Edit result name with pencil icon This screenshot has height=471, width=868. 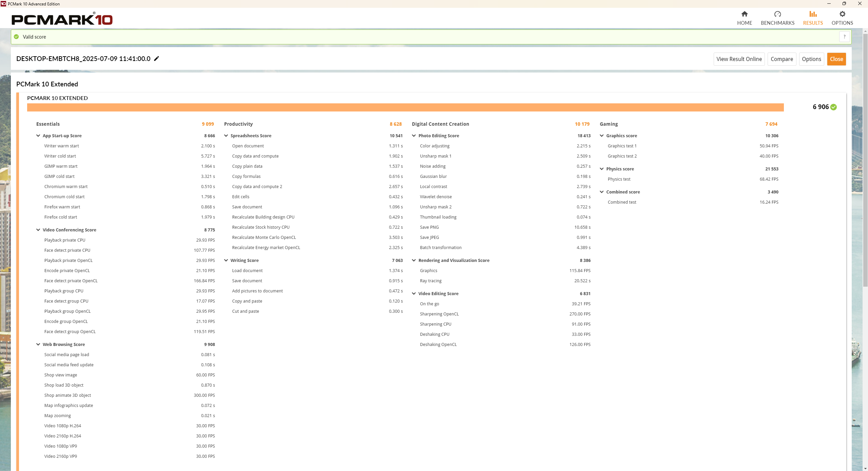pyautogui.click(x=156, y=59)
